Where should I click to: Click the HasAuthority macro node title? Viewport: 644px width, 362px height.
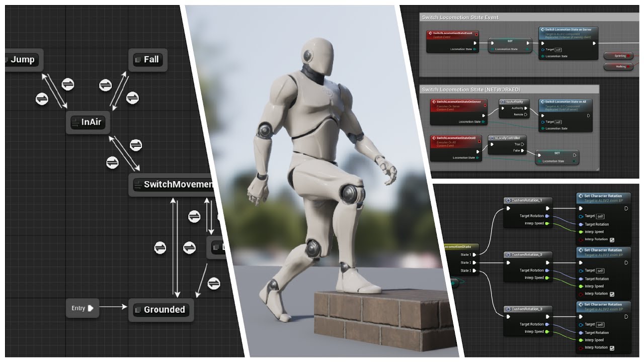tap(514, 102)
